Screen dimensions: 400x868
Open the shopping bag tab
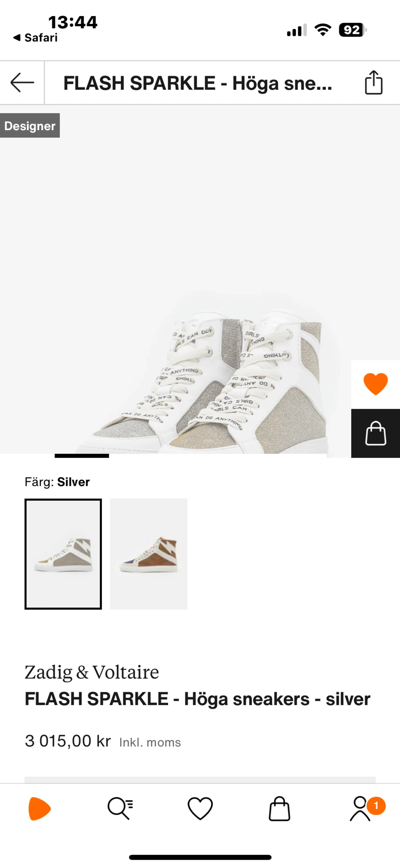pyautogui.click(x=279, y=809)
